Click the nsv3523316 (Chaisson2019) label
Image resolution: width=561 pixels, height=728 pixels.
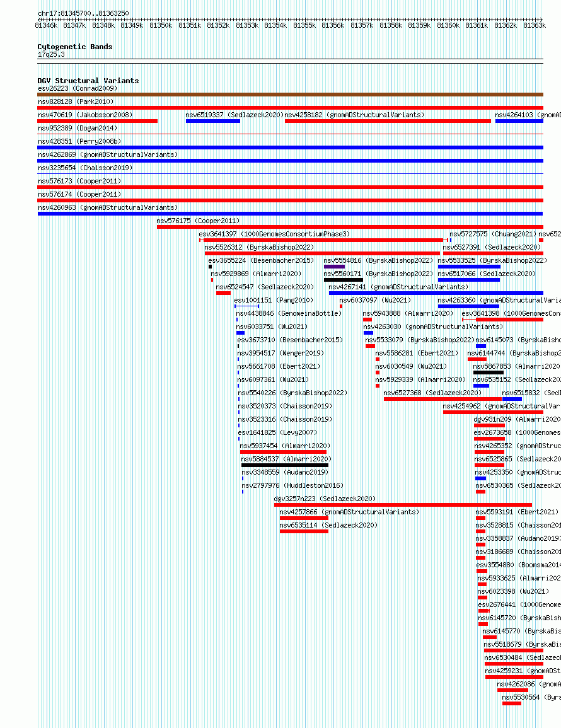pyautogui.click(x=285, y=419)
